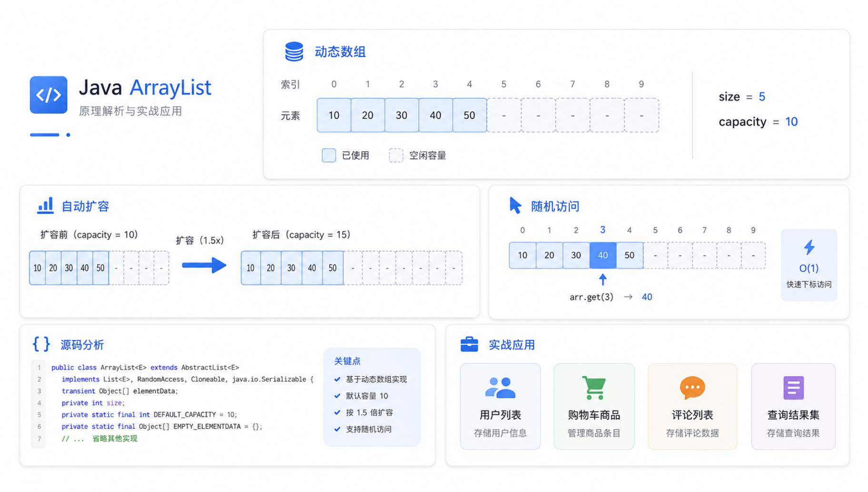Click the checkmark beside 按 1.5 倍扩容
This screenshot has width=868, height=492.
tap(337, 412)
